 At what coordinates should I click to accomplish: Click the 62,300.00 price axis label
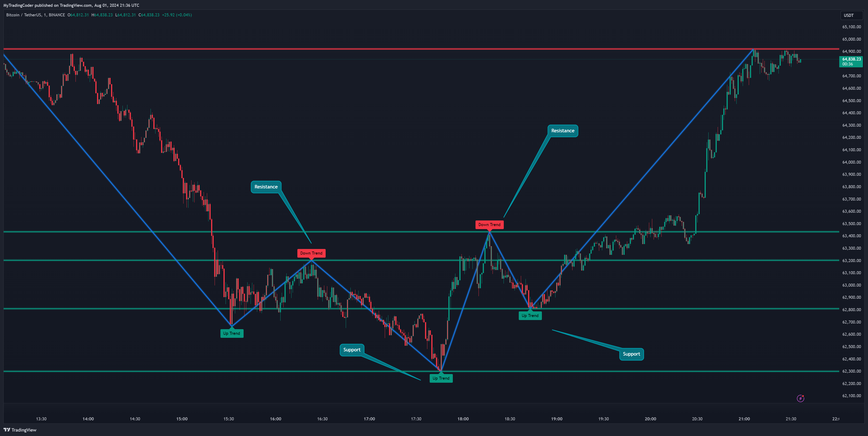pyautogui.click(x=851, y=371)
